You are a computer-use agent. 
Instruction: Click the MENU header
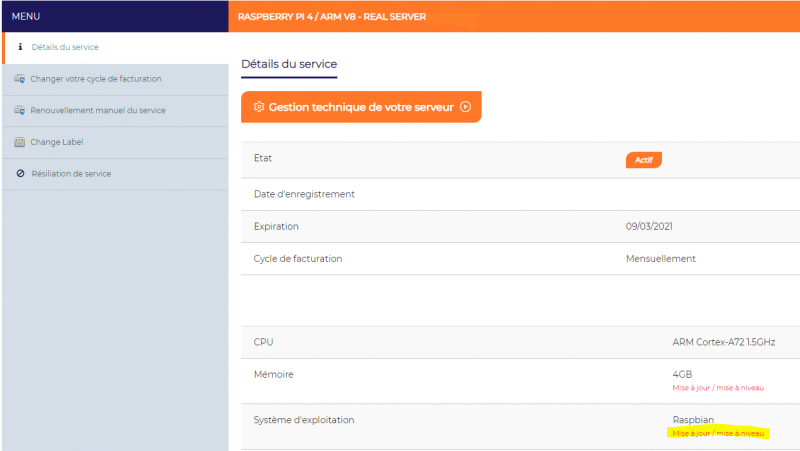[x=26, y=16]
